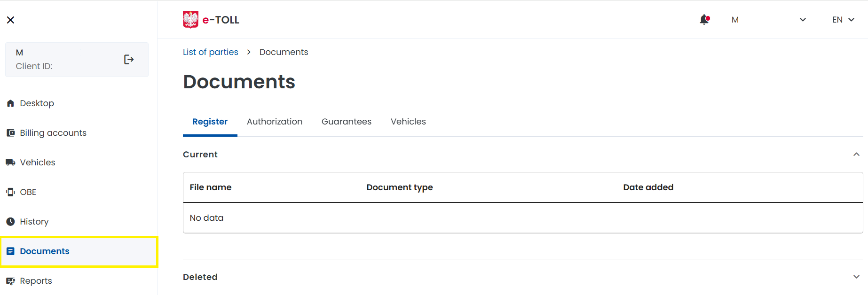Switch to the Authorization tab
Viewport: 868px width, 295px height.
(274, 122)
